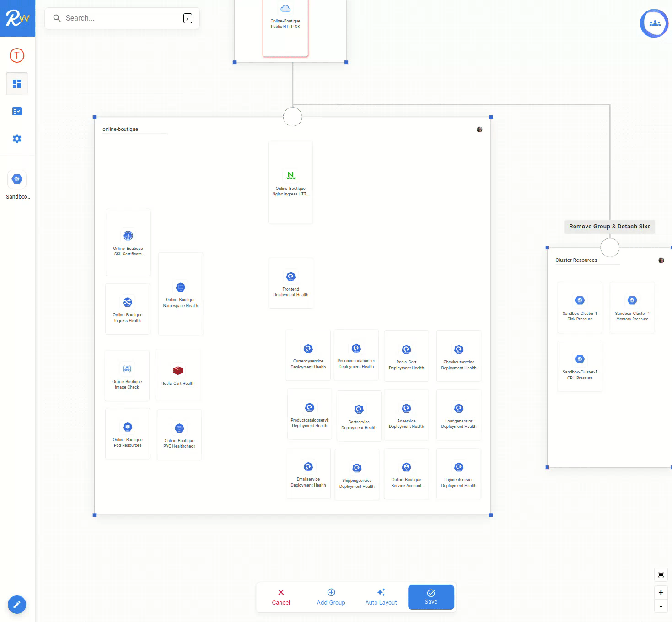The height and width of the screenshot is (622, 672).
Task: Open the edit pencil button bottom left
Action: [17, 605]
